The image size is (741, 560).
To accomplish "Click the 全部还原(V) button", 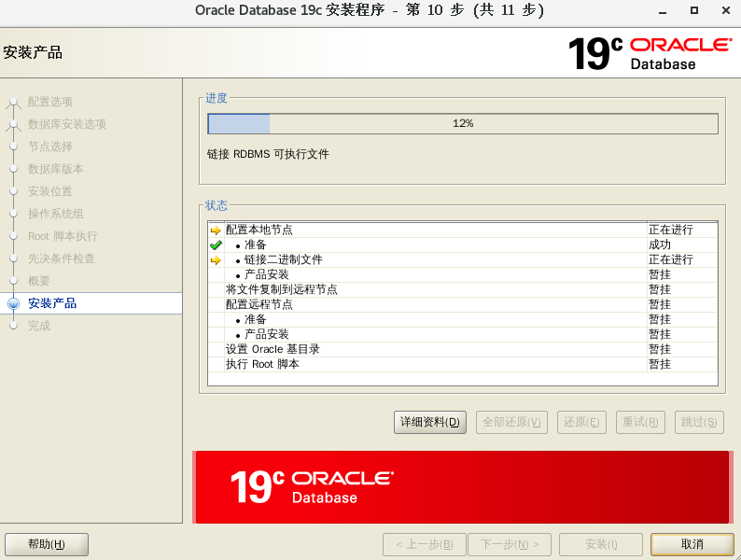I will click(511, 422).
